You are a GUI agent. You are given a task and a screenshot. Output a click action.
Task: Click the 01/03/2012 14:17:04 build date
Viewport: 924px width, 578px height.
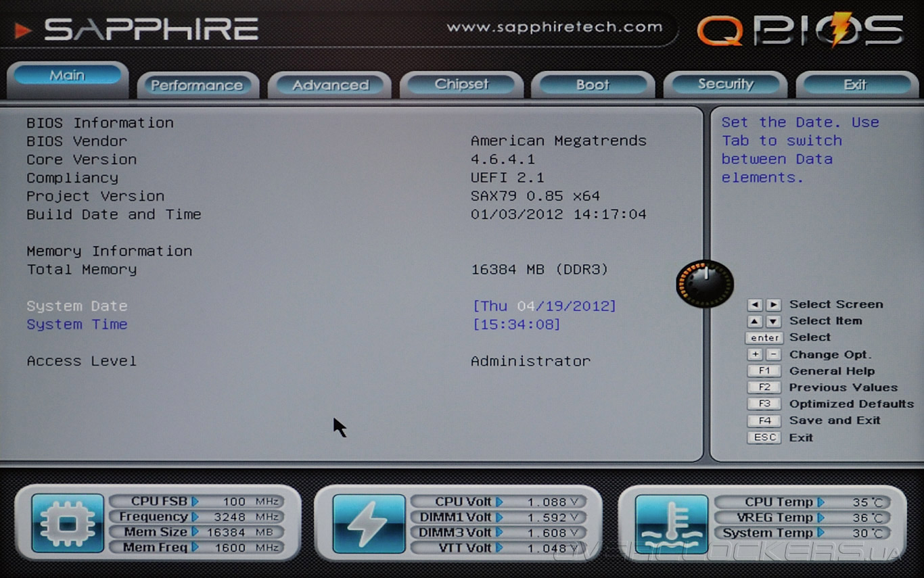point(559,214)
